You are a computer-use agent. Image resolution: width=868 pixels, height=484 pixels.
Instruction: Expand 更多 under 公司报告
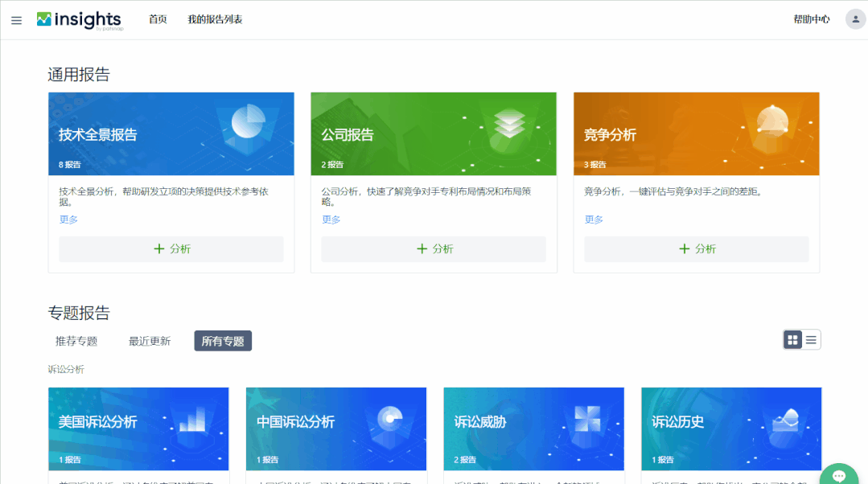[x=330, y=219]
